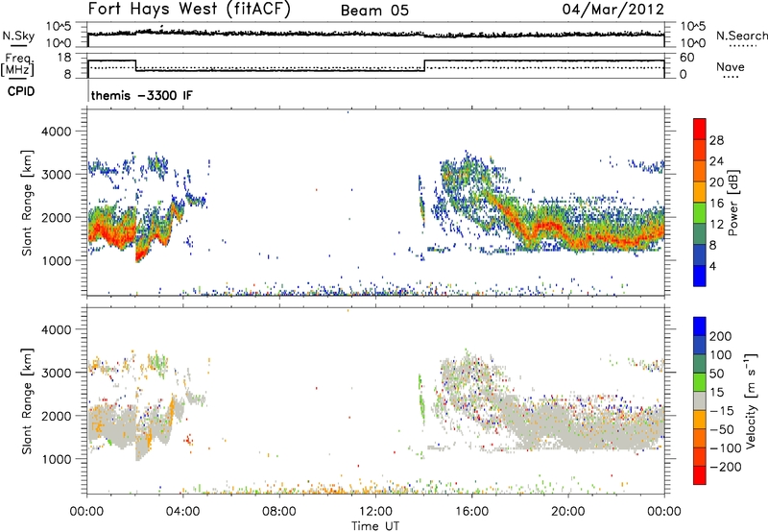768x532 pixels.
Task: Click the "200" label on Velocity color bar
Action: 721,336
